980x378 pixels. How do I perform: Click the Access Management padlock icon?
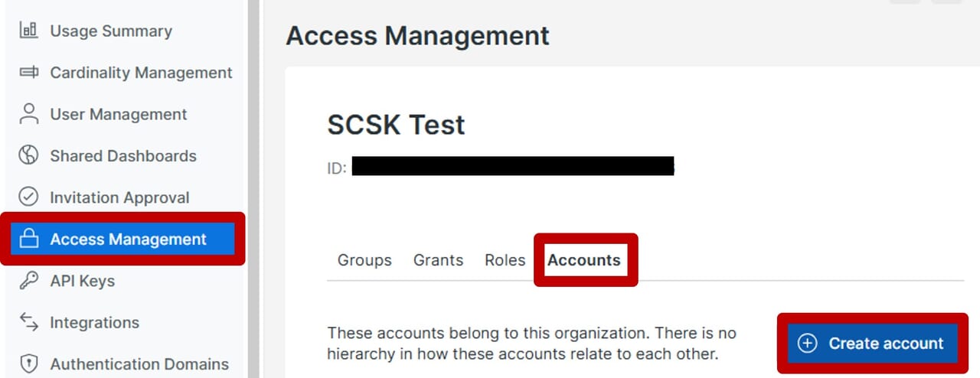point(28,239)
